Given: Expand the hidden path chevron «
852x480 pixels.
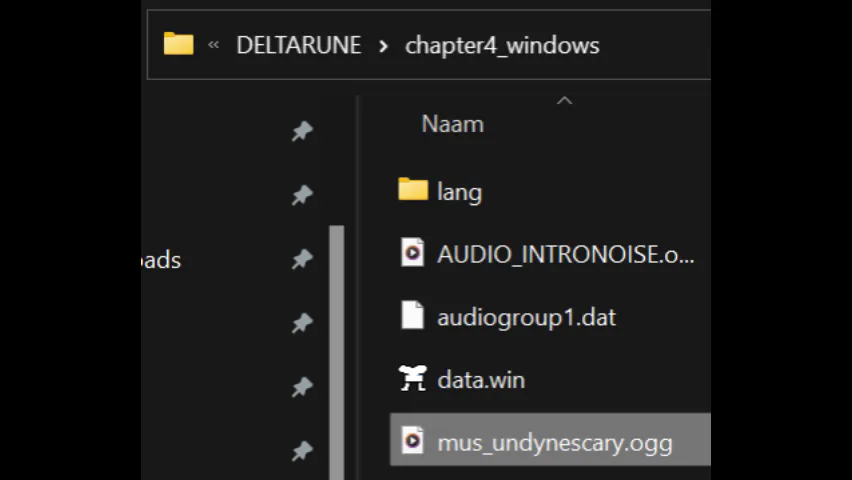Looking at the screenshot, I should [x=214, y=45].
